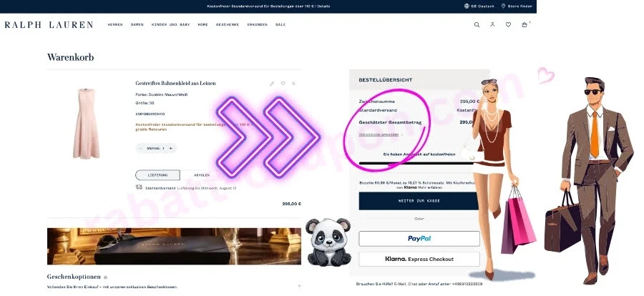Click the Ralph Lauren logo
The width and height of the screenshot is (644, 296).
[49, 24]
